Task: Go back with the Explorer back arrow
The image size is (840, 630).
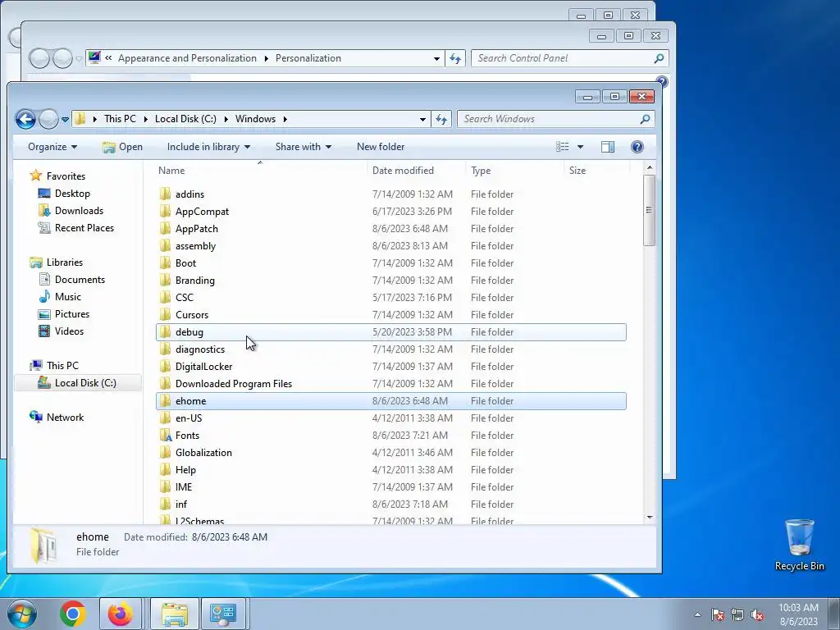Action: pos(25,119)
